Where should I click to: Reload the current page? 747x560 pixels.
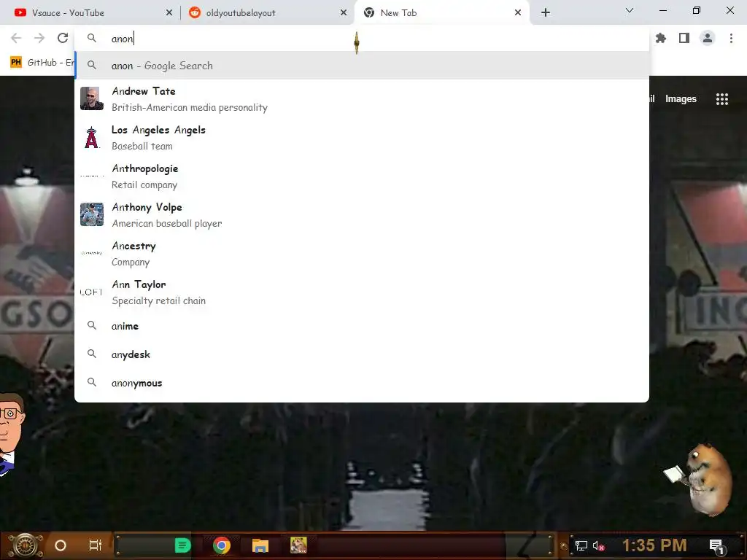click(63, 38)
